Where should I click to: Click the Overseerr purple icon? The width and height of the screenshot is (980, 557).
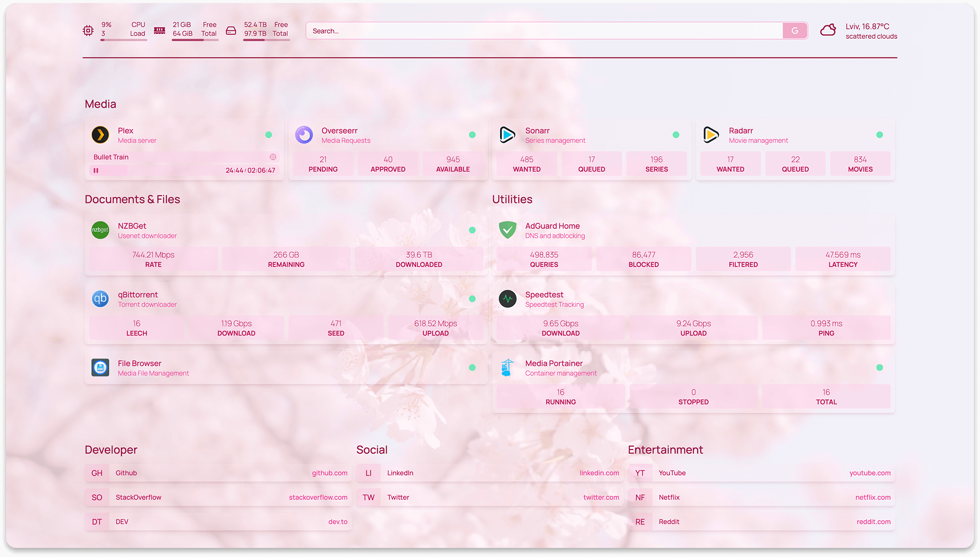[304, 135]
